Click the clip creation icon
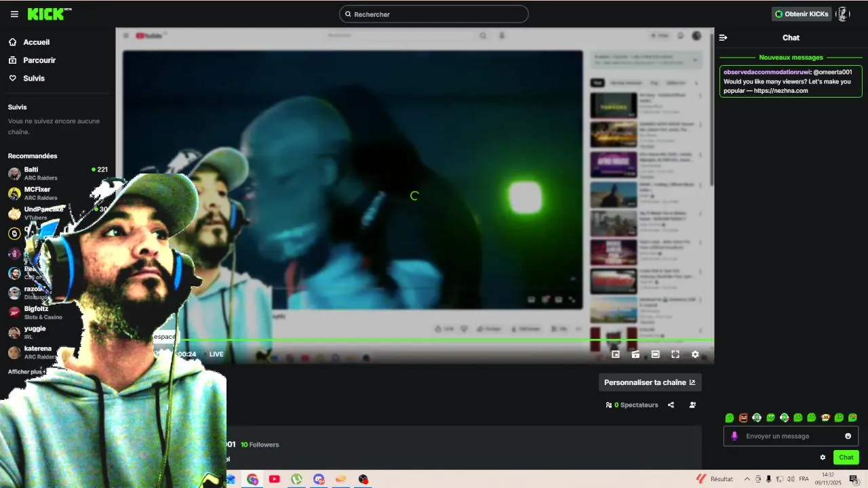868x488 pixels. click(635, 354)
